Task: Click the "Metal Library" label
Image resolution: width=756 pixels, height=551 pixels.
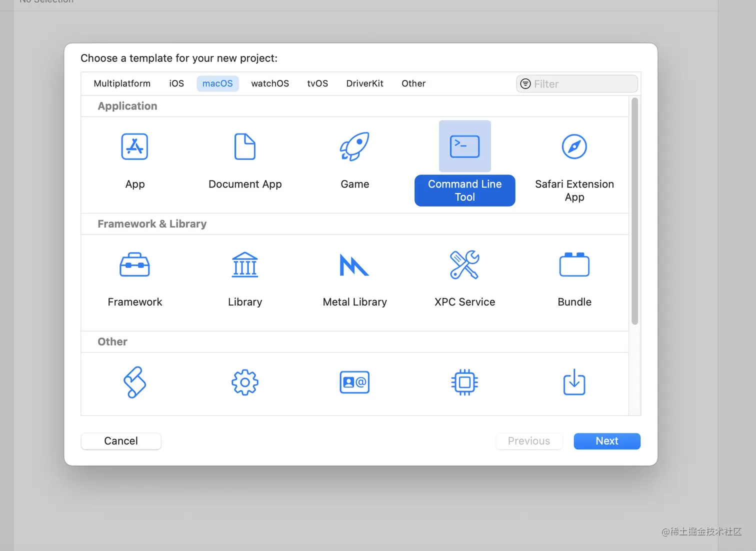Action: (x=354, y=302)
